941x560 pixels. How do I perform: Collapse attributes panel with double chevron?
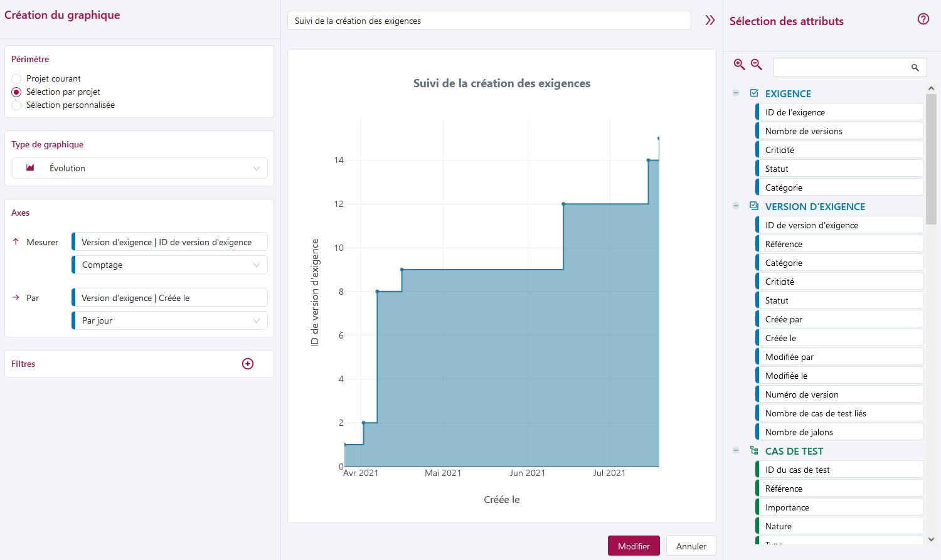(x=710, y=20)
